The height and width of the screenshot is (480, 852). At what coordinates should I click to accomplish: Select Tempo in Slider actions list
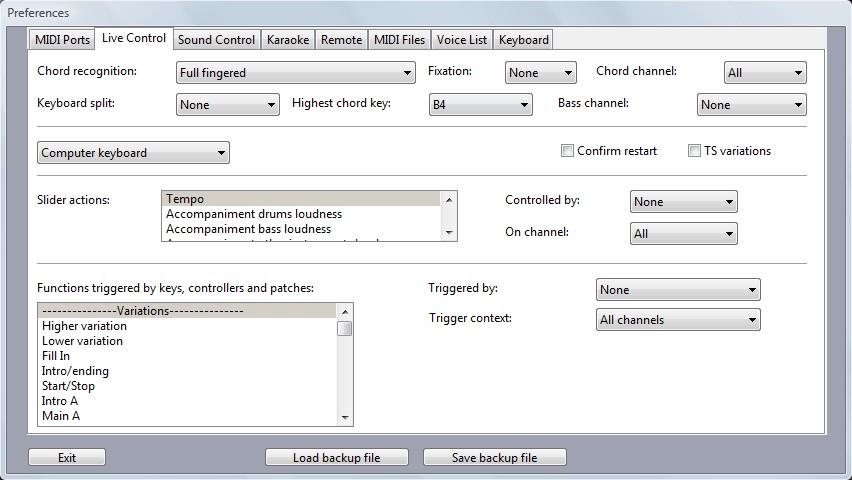pyautogui.click(x=300, y=199)
